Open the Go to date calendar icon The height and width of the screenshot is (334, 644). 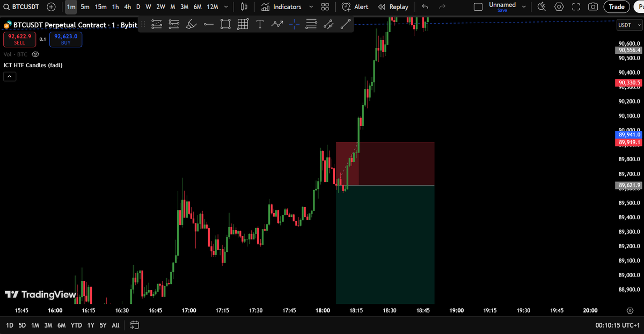(x=135, y=325)
